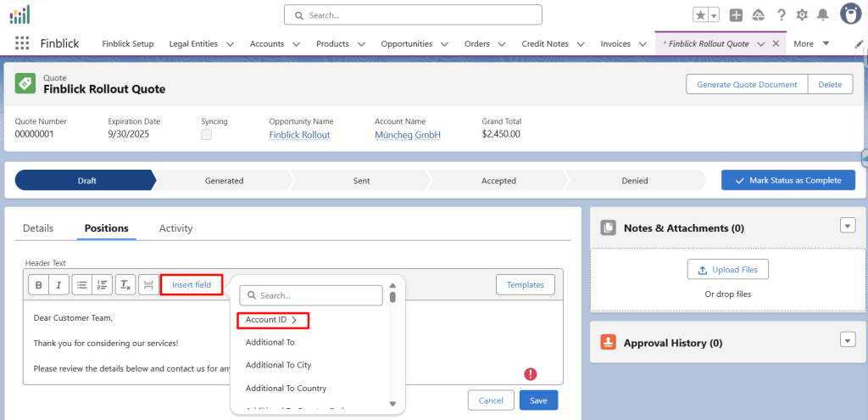Click the Generate Quote Document button
Viewport: 868px width, 420px height.
(746, 85)
